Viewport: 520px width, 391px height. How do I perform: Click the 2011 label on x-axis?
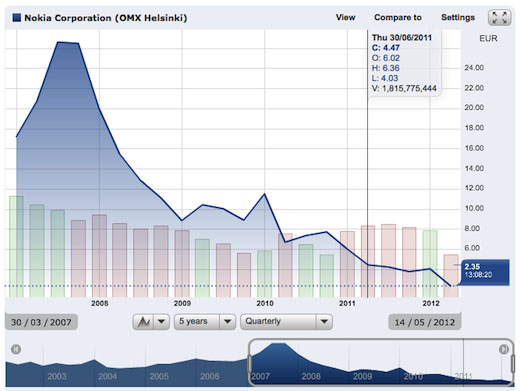pyautogui.click(x=347, y=303)
